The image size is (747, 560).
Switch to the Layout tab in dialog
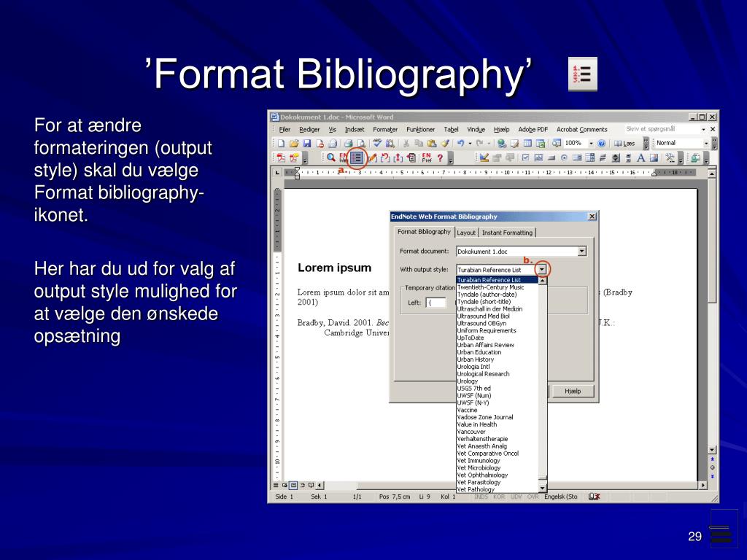pyautogui.click(x=466, y=233)
